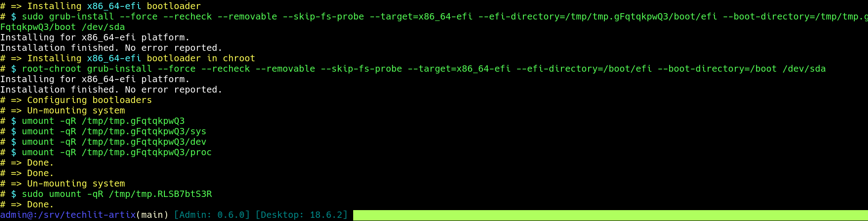
Task: Click the /dev/sda text on wrapped line
Action: [x=103, y=27]
